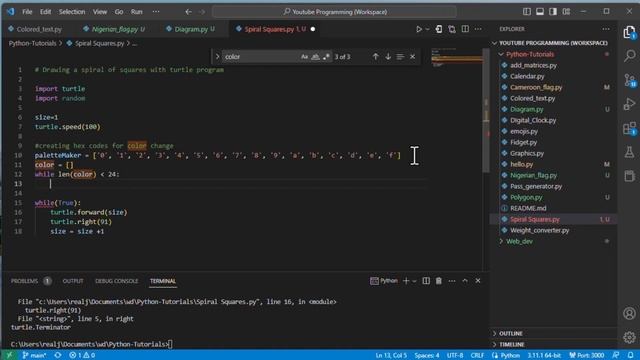Open the Extensions view
Viewport: 640px width, 360px height.
[629, 129]
